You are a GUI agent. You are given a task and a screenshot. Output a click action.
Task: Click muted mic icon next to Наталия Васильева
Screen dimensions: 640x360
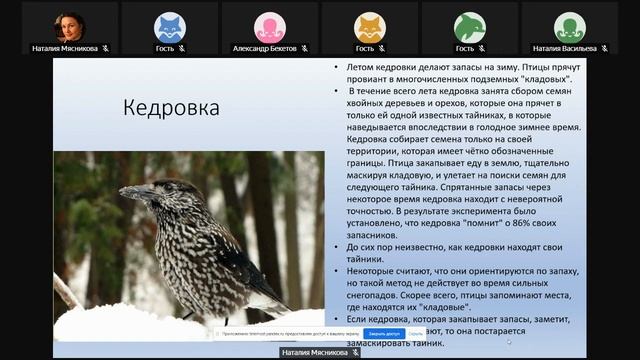(604, 49)
